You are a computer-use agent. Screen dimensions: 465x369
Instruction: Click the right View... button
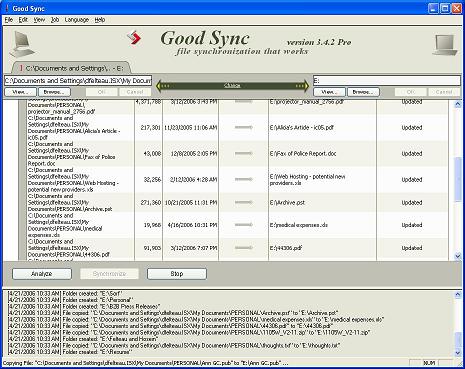point(329,92)
